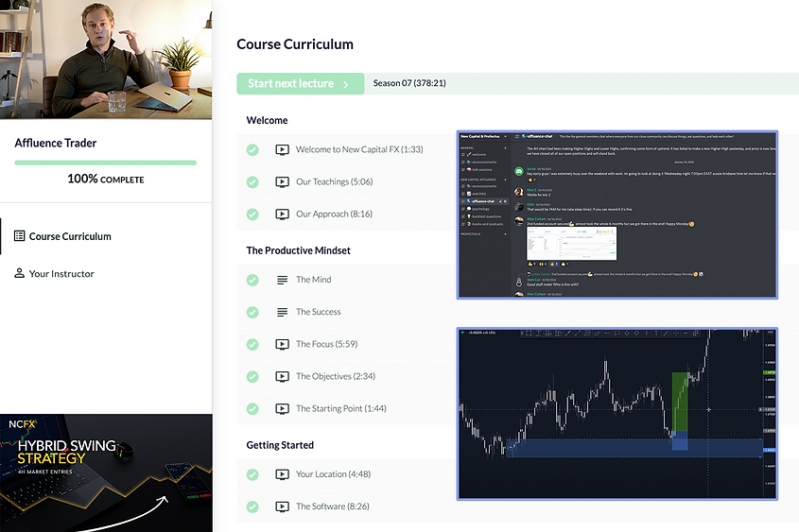Click the 100% COMPLETE label
This screenshot has width=799, height=532.
(x=106, y=180)
